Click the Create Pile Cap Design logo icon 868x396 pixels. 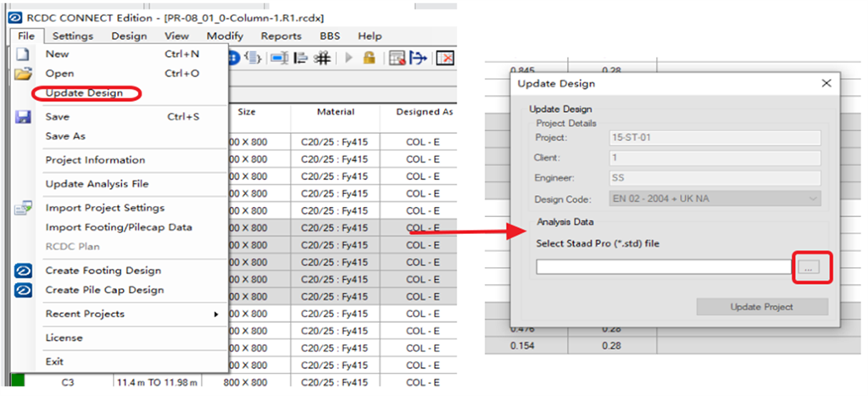[23, 290]
